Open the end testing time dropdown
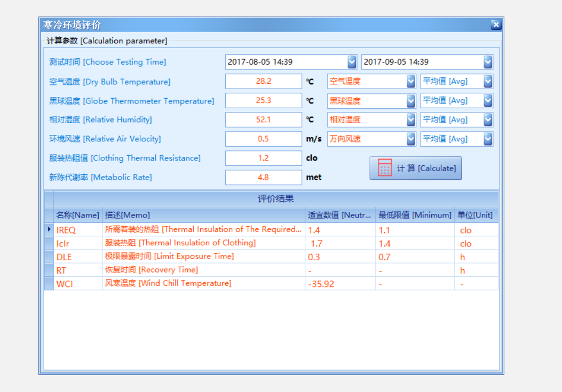This screenshot has height=392, width=562. (488, 62)
